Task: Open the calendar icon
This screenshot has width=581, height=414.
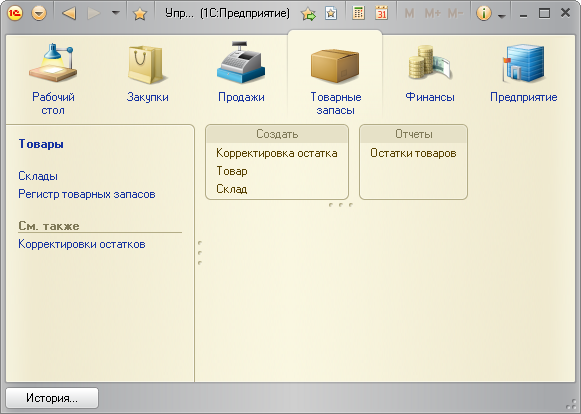Action: 381,13
